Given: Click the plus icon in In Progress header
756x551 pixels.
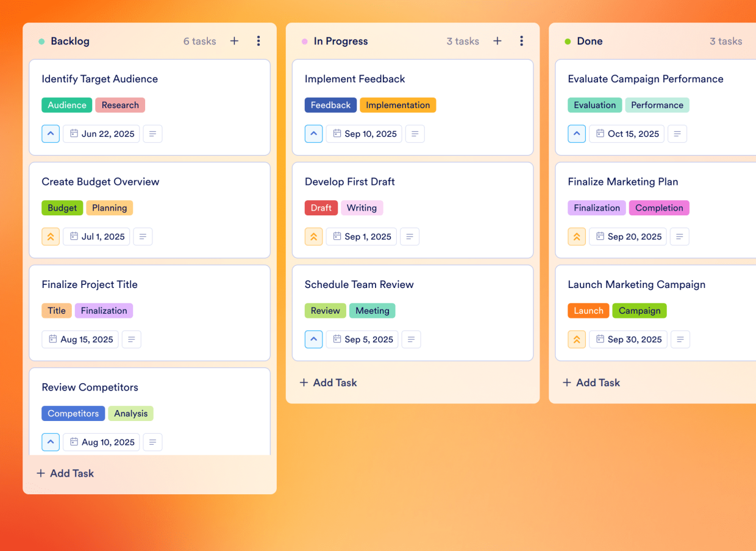Looking at the screenshot, I should coord(497,41).
